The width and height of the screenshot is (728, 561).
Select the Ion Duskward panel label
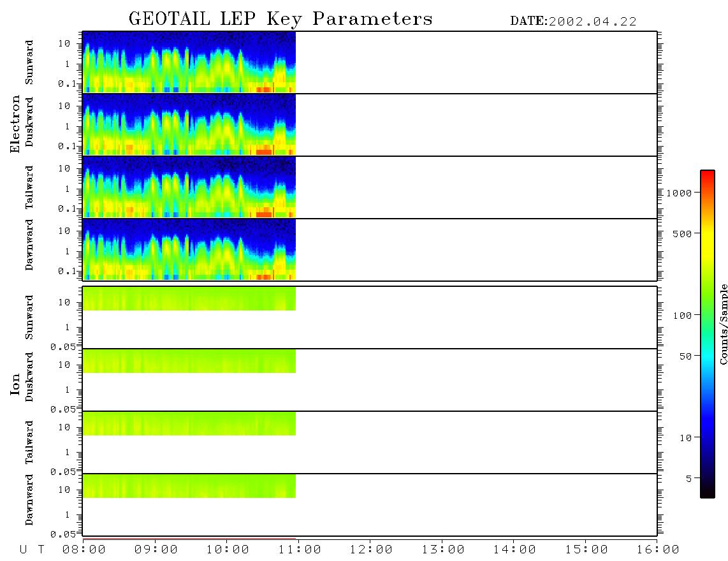29,377
